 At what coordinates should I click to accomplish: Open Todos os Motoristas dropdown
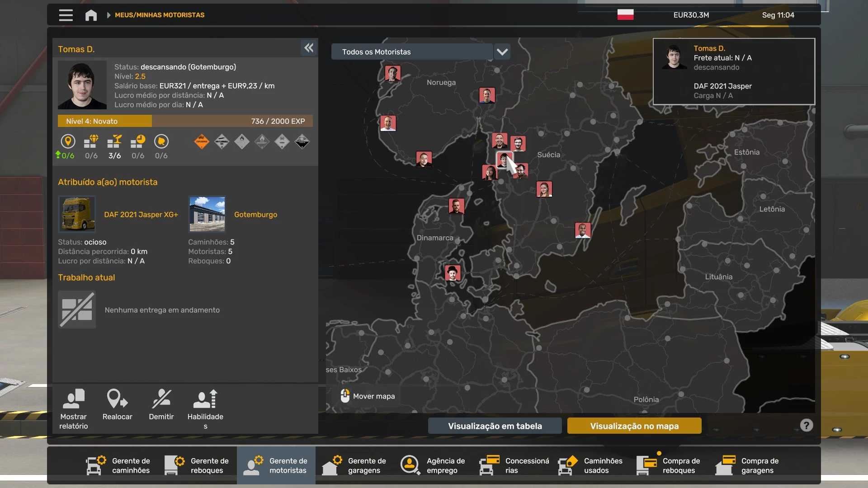[412, 52]
